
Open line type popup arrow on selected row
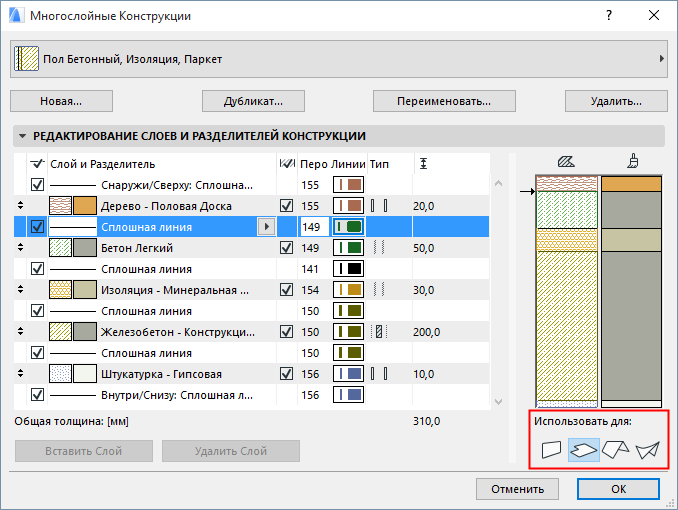pos(266,227)
